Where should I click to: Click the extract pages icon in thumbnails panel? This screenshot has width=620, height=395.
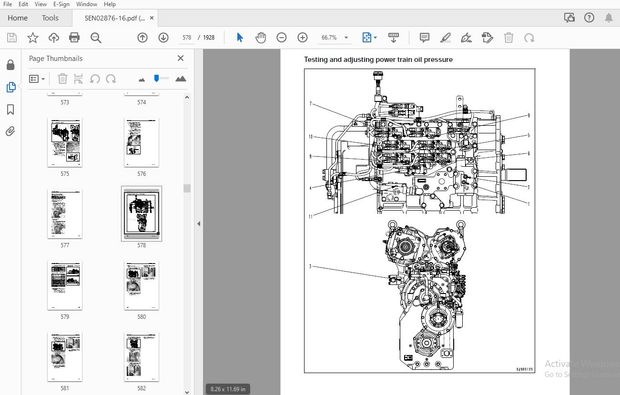tap(78, 79)
